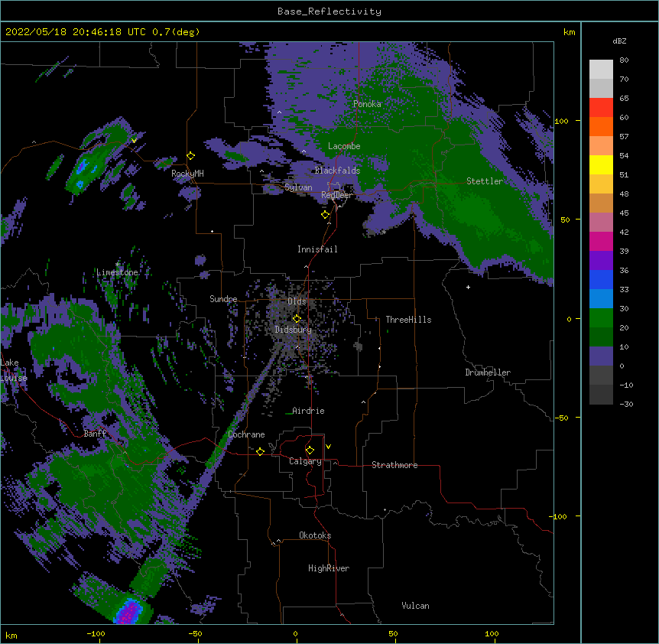659x644 pixels.
Task: Click the Okotoks label
Action: point(315,535)
